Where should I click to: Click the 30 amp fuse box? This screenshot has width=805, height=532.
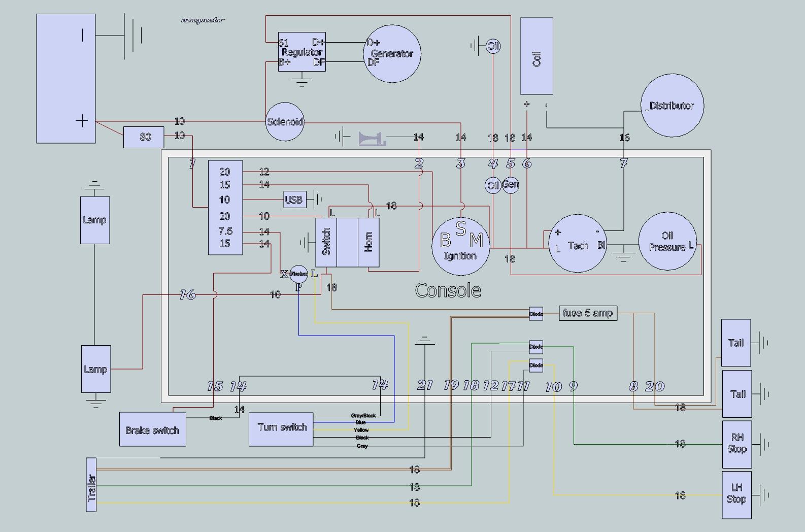tap(144, 137)
